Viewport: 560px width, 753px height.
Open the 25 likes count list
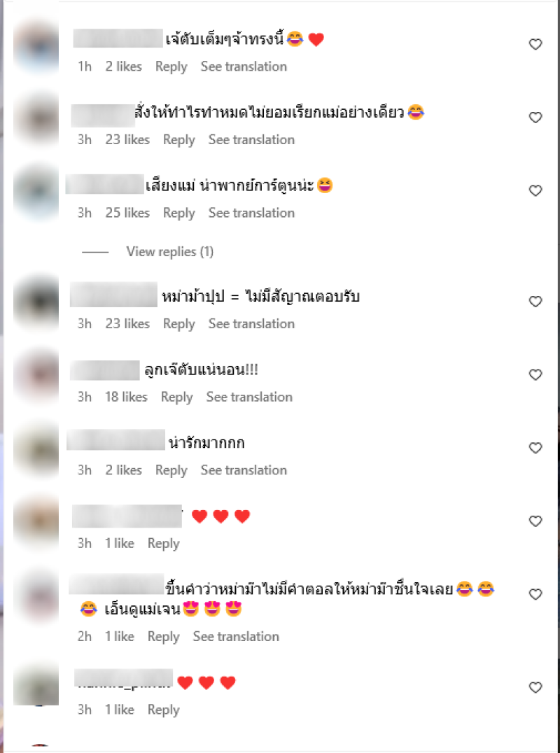coord(127,213)
